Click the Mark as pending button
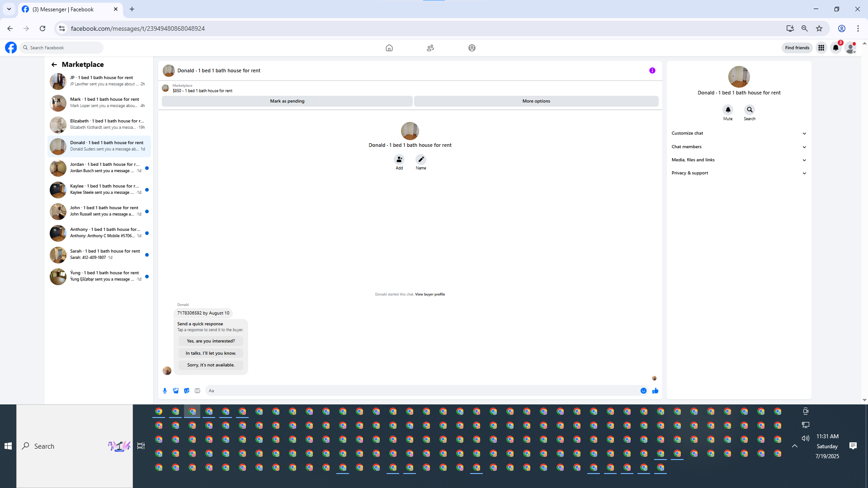Image resolution: width=868 pixels, height=488 pixels. [287, 101]
